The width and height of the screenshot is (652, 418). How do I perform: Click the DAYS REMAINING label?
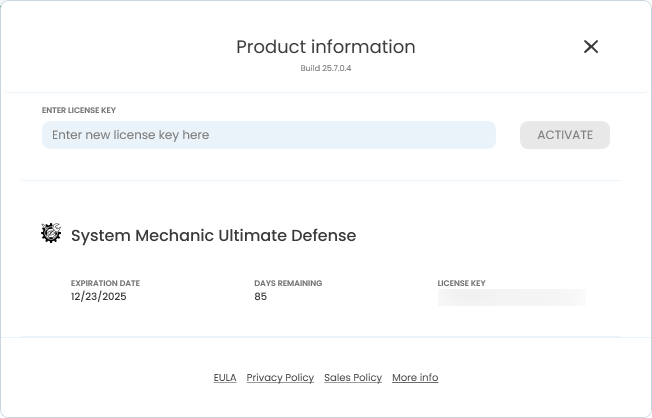point(288,284)
